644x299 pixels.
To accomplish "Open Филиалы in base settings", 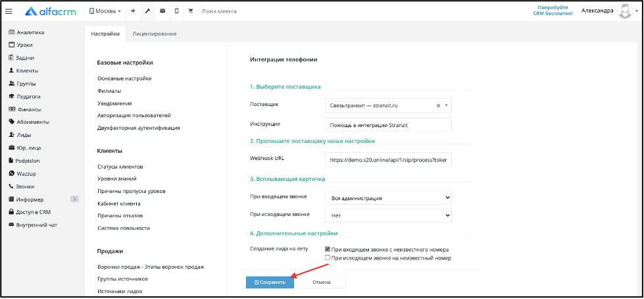I will 109,91.
